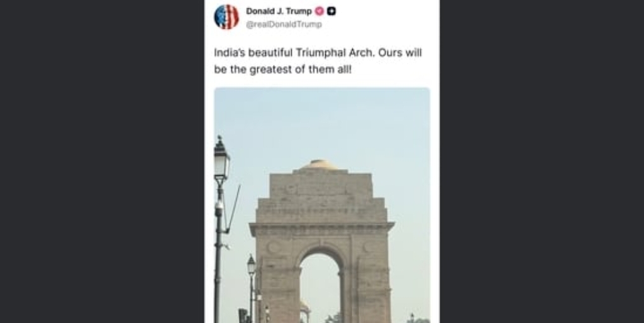Click the arch's horizontal cornice ledge
The image size is (644, 323).
(x=322, y=228)
